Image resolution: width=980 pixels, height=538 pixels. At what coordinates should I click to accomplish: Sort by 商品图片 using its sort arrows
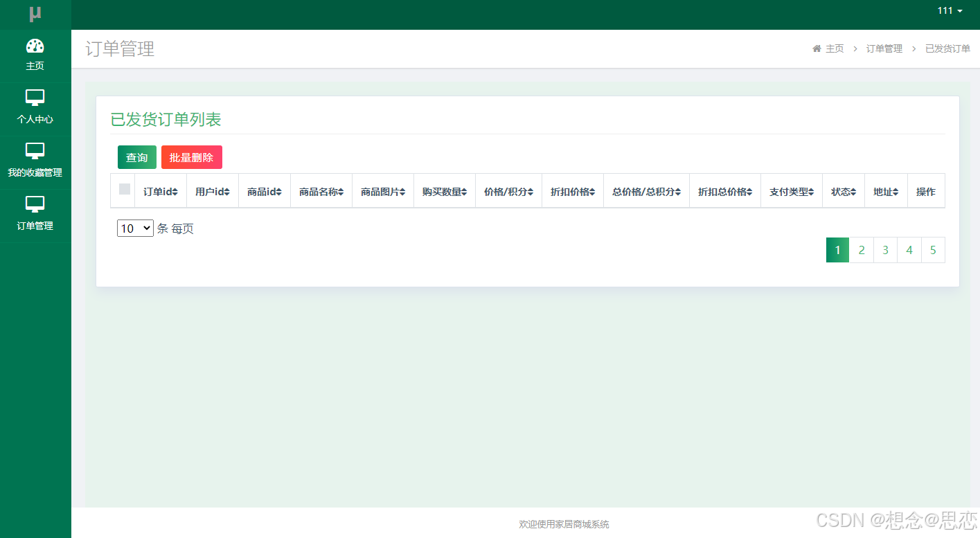(402, 192)
